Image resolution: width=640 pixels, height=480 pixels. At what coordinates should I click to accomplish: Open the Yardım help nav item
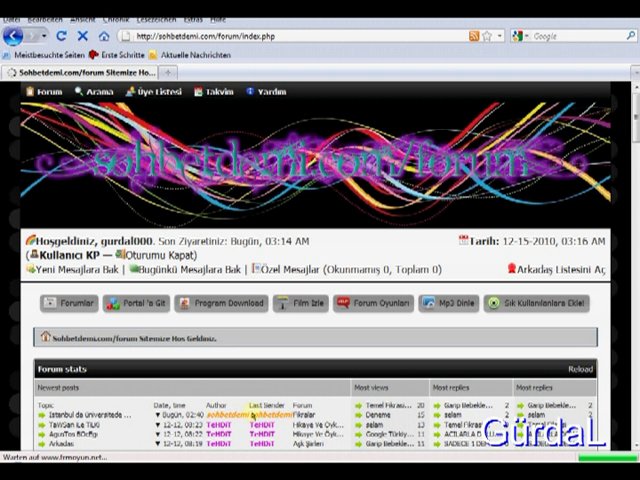265,91
